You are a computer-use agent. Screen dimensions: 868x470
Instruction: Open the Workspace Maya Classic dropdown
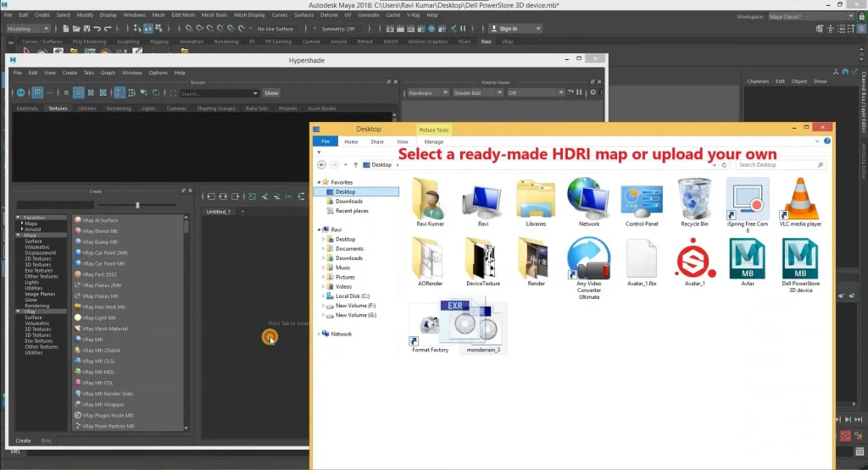[x=811, y=17]
